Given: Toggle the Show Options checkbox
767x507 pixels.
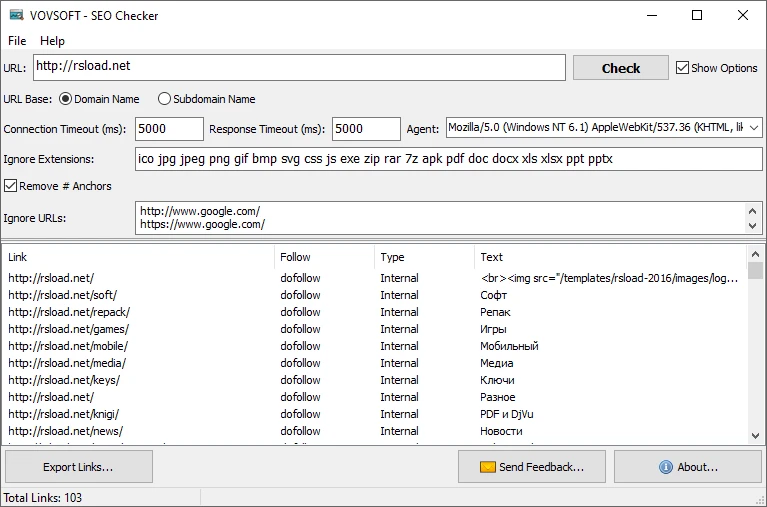Looking at the screenshot, I should point(683,68).
